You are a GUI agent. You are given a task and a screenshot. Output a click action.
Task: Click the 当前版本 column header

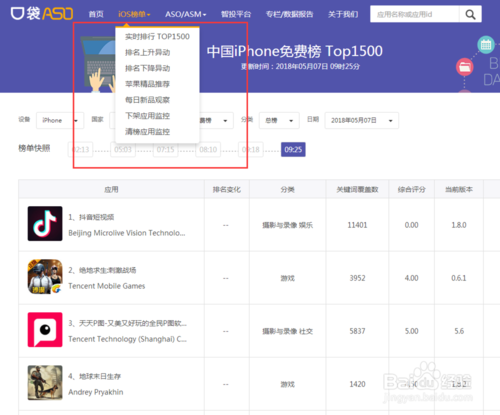coord(459,189)
